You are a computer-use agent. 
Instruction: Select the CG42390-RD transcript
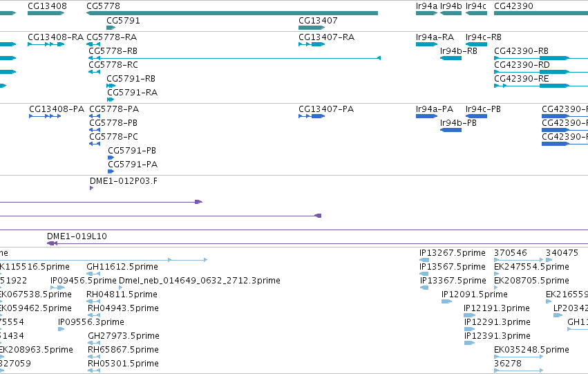[541, 72]
